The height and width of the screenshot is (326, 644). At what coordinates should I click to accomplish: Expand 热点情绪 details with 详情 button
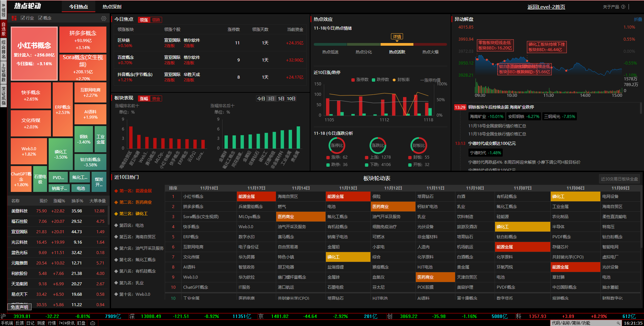pyautogui.click(x=397, y=37)
